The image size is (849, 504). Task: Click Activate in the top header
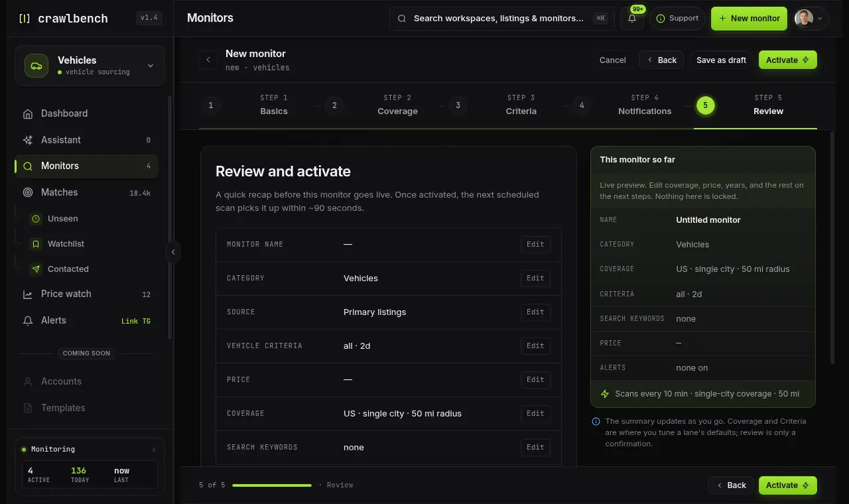[x=788, y=60]
